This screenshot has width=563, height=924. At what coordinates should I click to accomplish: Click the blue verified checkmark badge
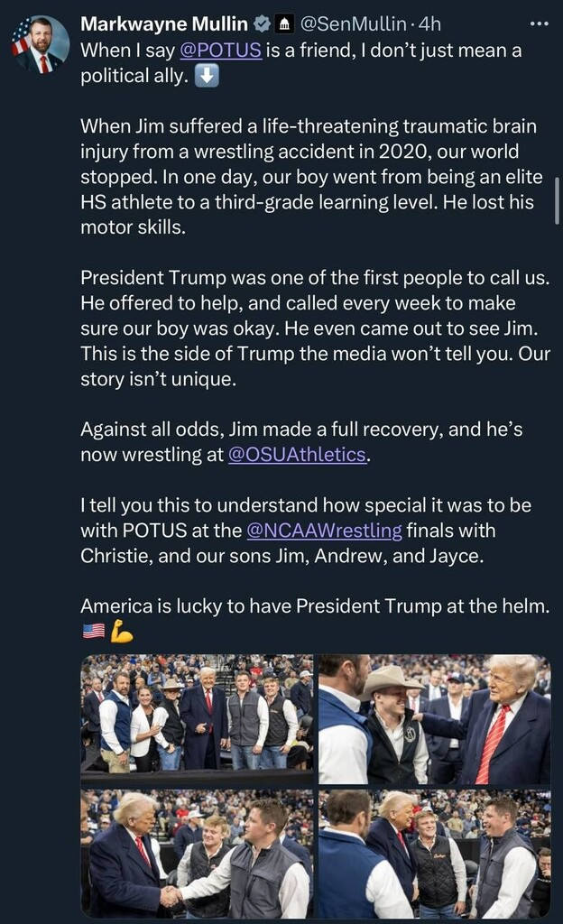260,24
